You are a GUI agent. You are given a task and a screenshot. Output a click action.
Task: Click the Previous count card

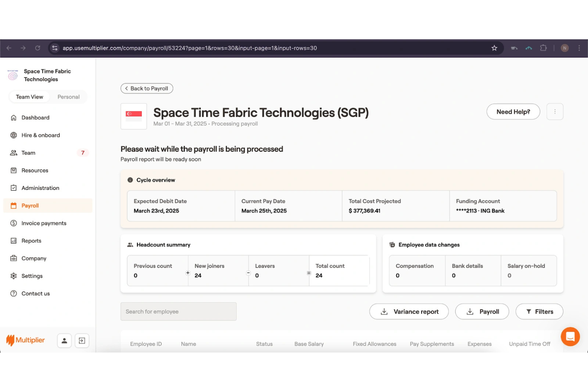[158, 270]
